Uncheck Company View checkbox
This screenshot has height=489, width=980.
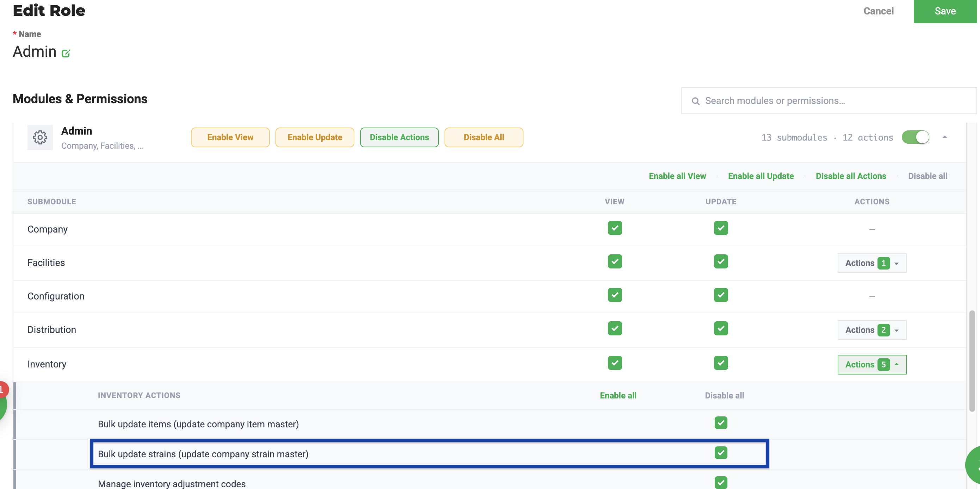(x=615, y=228)
